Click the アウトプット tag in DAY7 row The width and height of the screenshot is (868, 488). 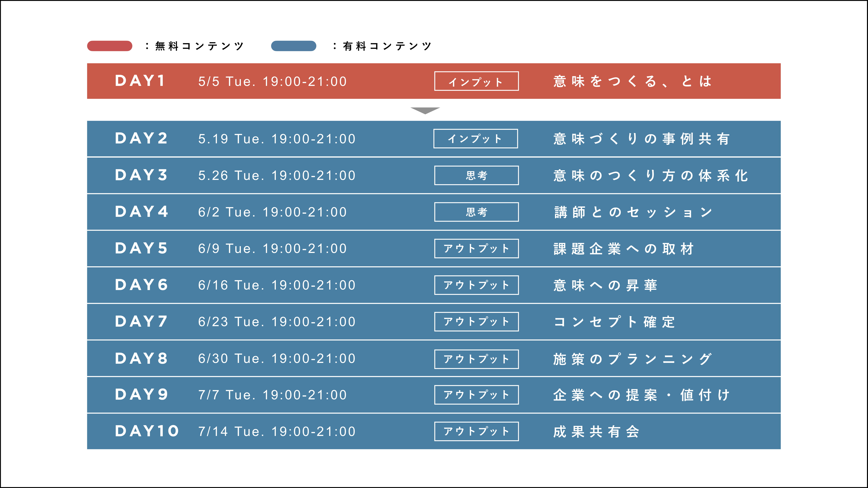(476, 322)
